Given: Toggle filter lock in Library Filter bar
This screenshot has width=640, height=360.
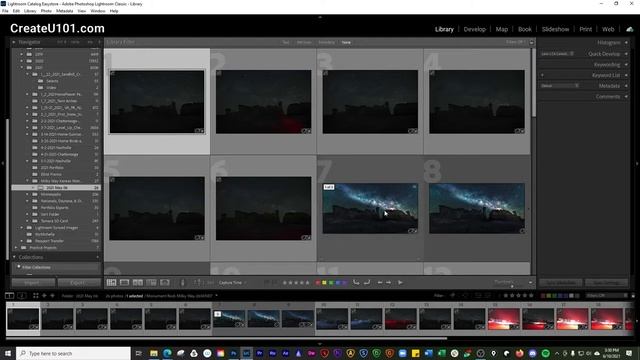Looking at the screenshot, I should pyautogui.click(x=531, y=42).
